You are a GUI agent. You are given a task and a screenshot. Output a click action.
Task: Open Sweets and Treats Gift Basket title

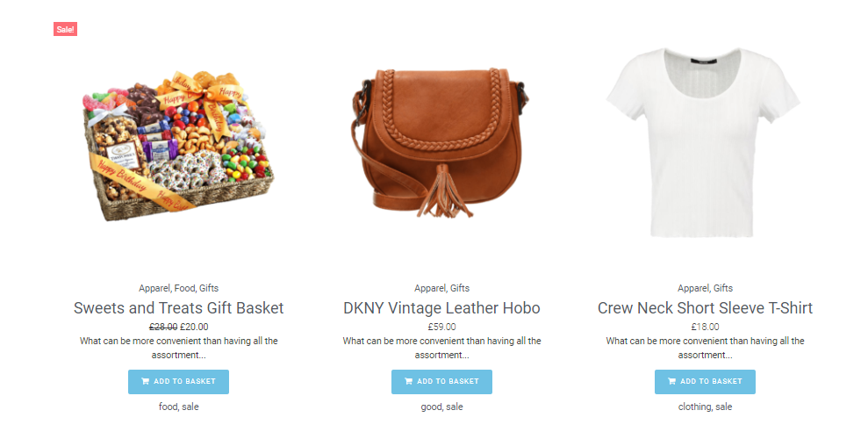point(178,308)
